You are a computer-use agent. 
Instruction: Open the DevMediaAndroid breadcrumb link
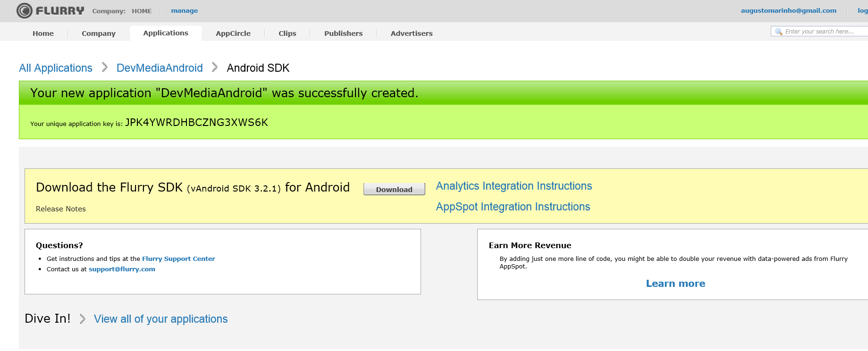pyautogui.click(x=160, y=68)
